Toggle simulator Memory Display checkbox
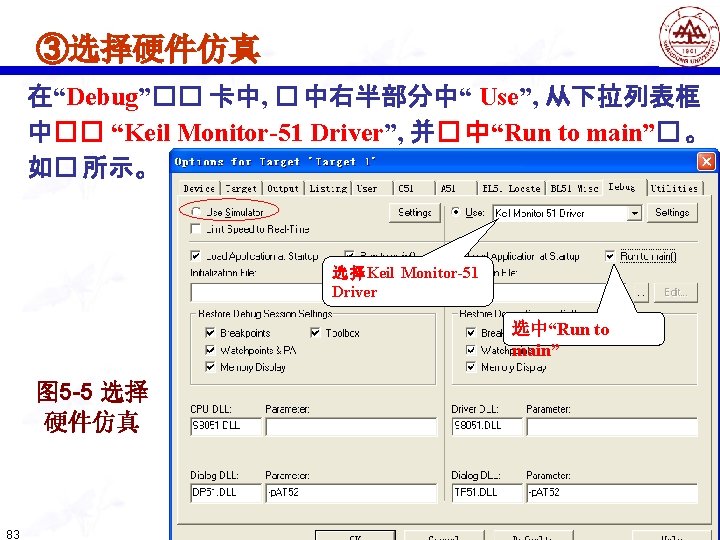 210,366
